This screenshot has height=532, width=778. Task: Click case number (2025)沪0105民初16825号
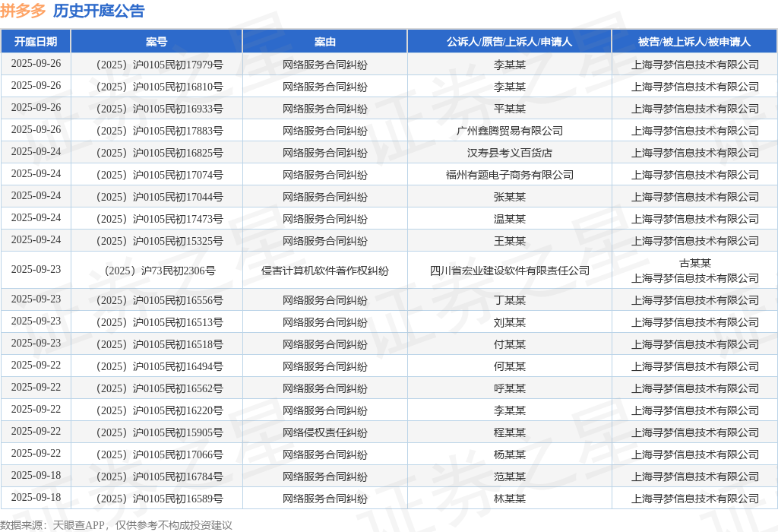157,153
